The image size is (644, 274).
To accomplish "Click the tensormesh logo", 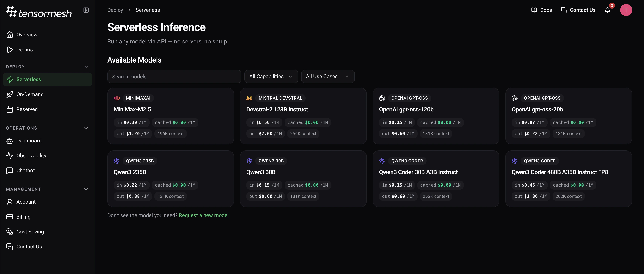I will tap(39, 12).
